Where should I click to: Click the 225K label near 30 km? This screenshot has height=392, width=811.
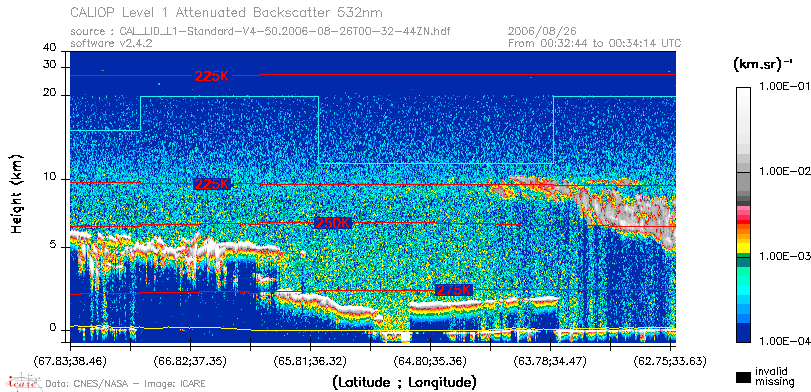pyautogui.click(x=212, y=76)
